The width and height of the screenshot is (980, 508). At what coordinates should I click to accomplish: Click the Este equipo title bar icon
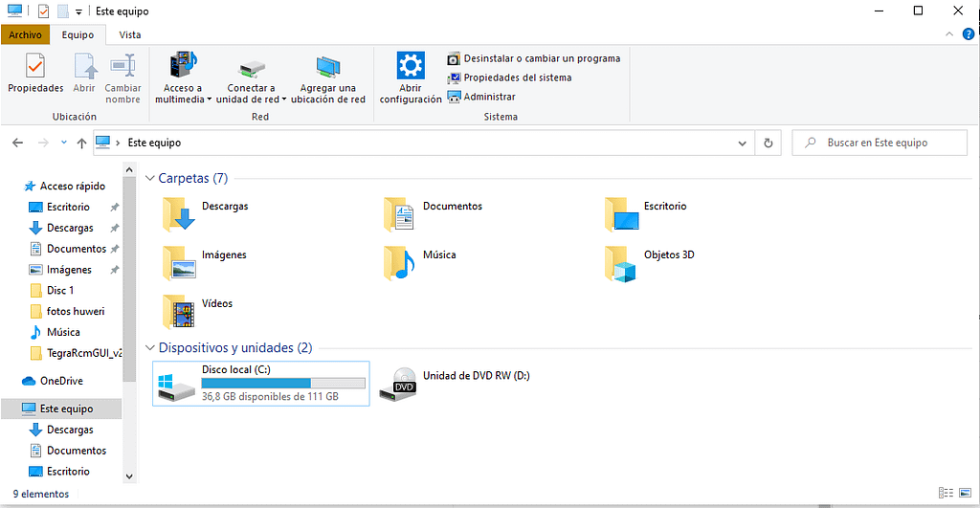coord(14,11)
